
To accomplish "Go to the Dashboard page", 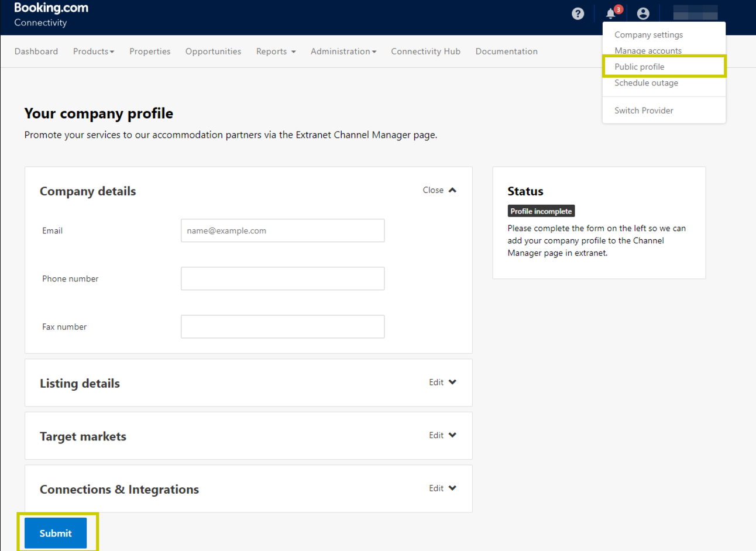I will click(x=36, y=51).
